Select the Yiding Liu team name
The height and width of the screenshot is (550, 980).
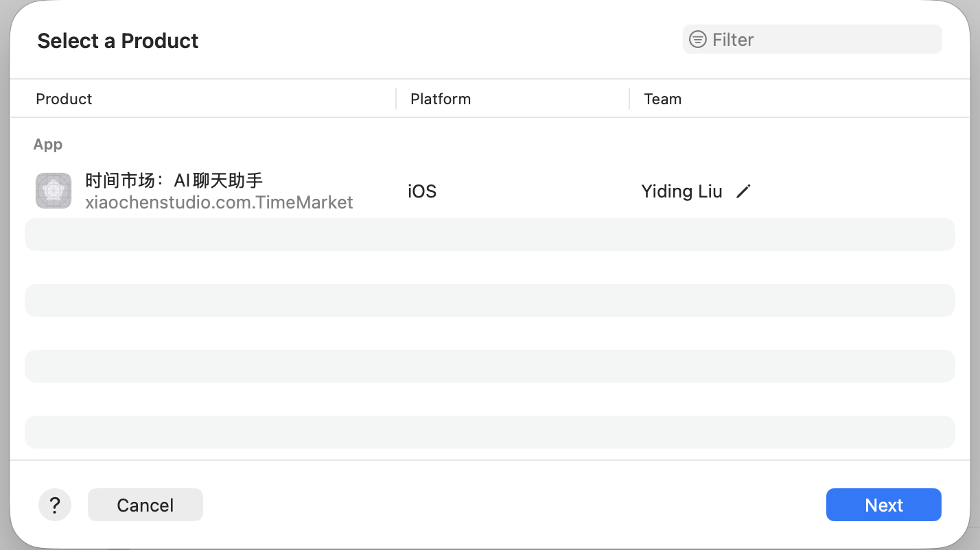point(681,191)
